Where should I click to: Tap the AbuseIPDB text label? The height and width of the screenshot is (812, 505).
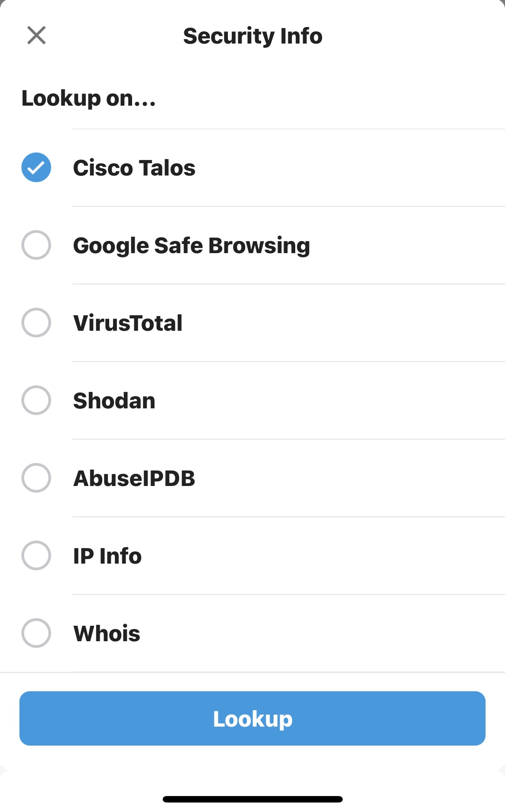pos(134,478)
